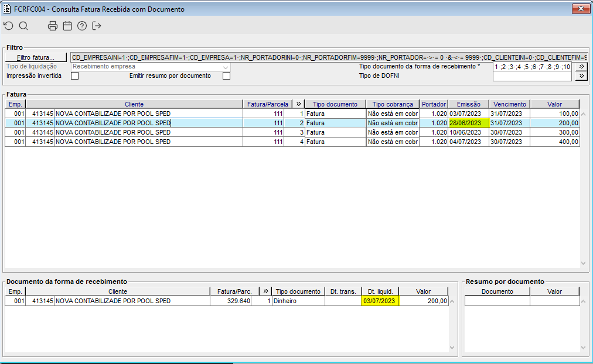
Task: Click Emp. column header in Fatura grid
Action: coord(15,104)
